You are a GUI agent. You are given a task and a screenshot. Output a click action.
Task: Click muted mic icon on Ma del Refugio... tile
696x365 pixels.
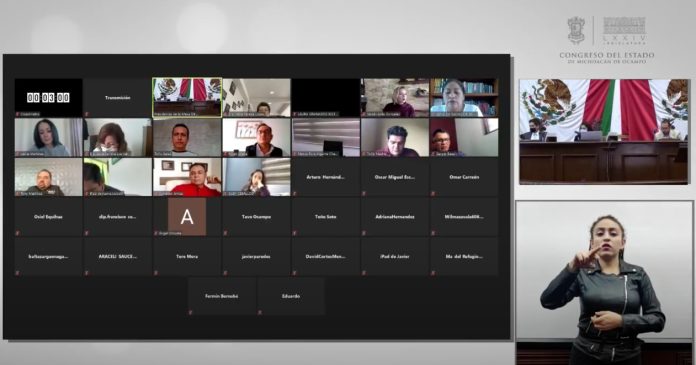tap(433, 273)
